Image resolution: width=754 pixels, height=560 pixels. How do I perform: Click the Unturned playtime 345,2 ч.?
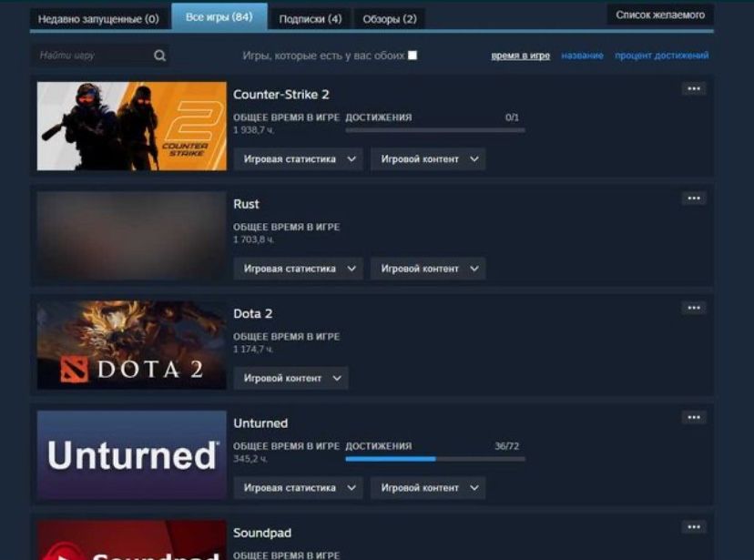(250, 459)
